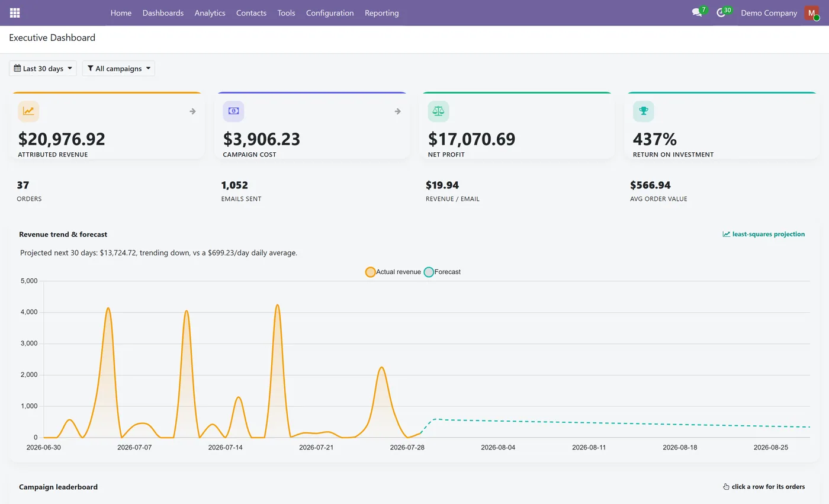This screenshot has width=829, height=504.
Task: Click the Campaign leaderboard heading
Action: [x=58, y=487]
